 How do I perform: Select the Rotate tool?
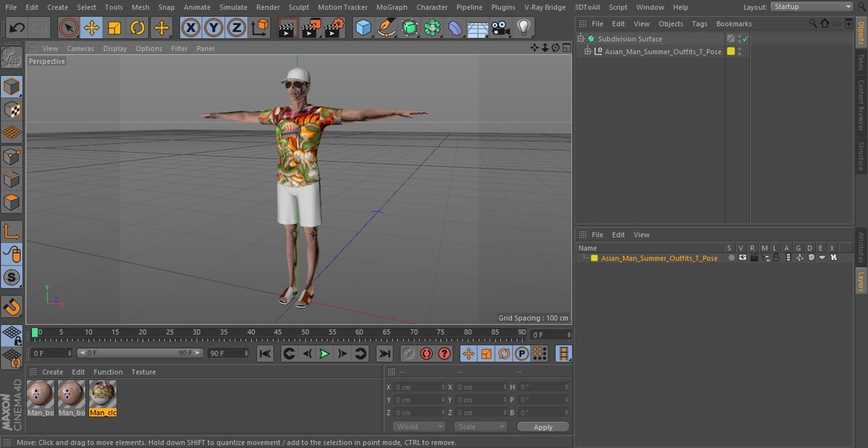[137, 28]
